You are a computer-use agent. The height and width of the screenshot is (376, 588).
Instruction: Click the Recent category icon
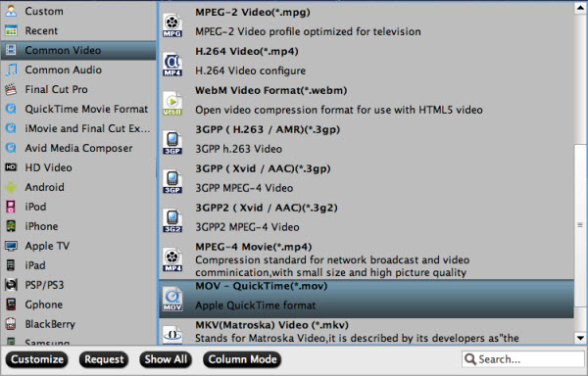coord(11,30)
